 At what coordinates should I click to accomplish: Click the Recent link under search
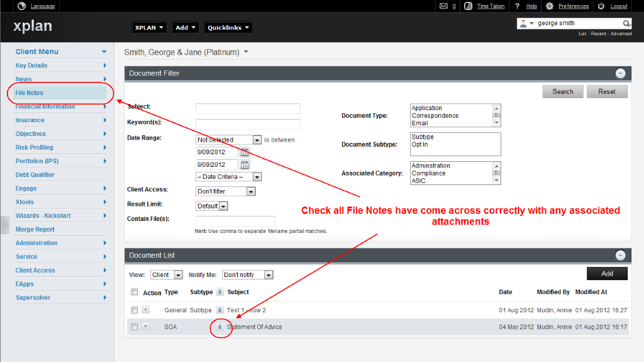(x=599, y=34)
